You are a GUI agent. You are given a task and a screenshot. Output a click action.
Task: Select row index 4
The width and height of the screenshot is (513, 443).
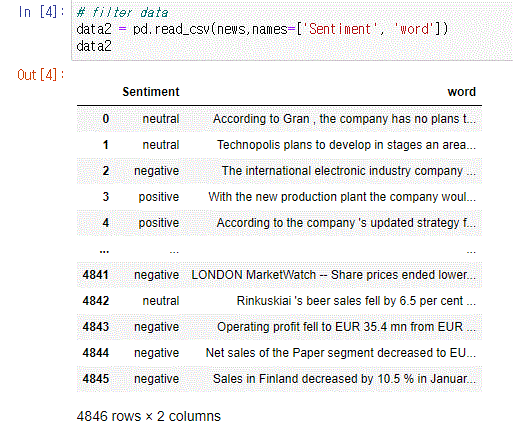click(106, 223)
